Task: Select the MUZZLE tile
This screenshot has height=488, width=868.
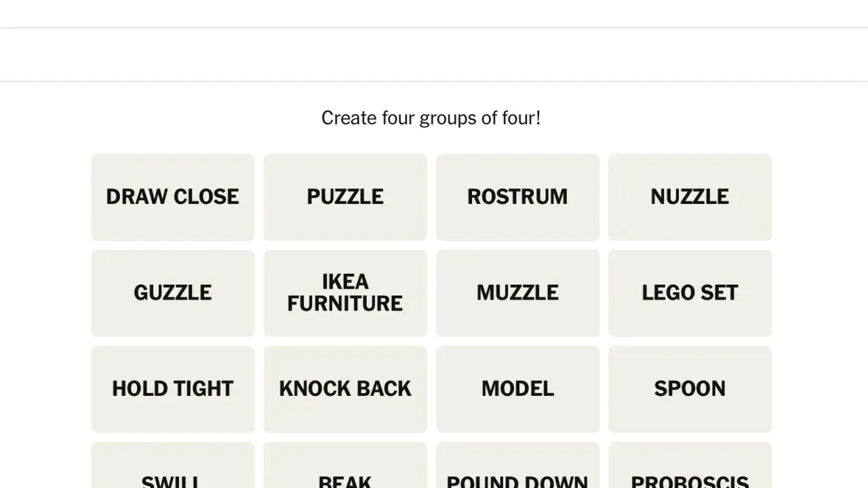Action: (517, 293)
